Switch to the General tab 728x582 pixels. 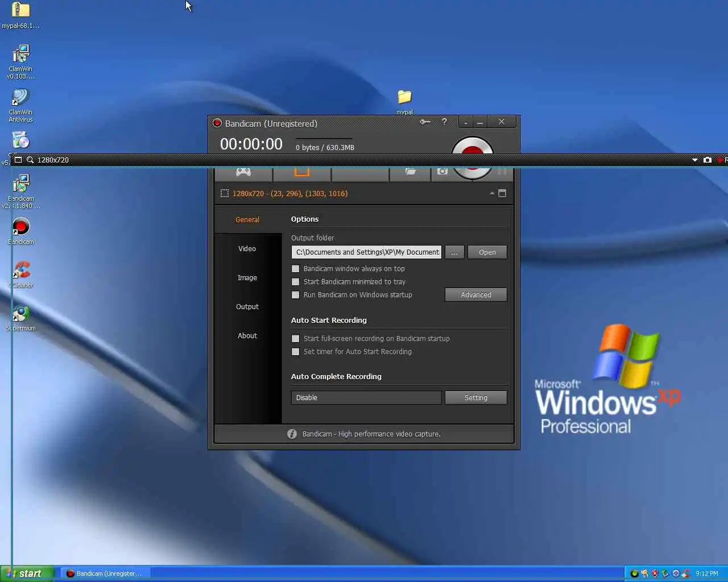coord(247,219)
